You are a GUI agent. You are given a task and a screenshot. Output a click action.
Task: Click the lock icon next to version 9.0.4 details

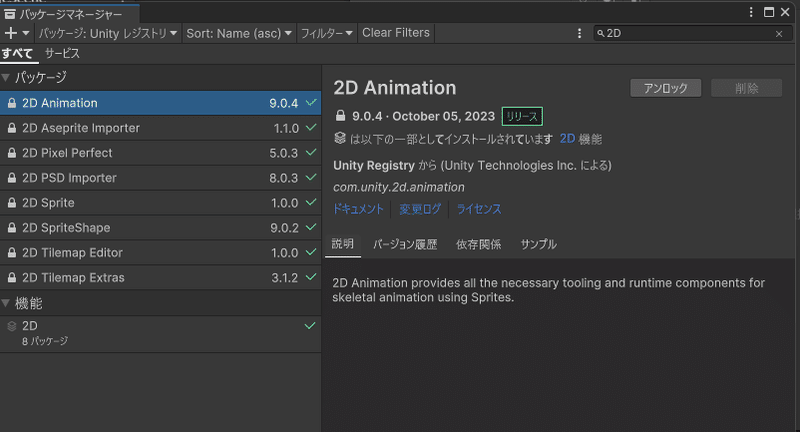tap(340, 116)
